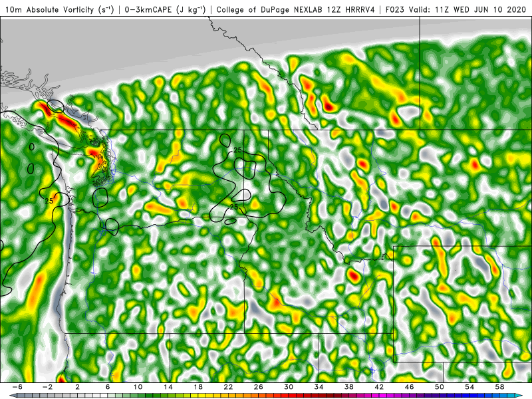Click the colorbar label '54'

coord(469,387)
